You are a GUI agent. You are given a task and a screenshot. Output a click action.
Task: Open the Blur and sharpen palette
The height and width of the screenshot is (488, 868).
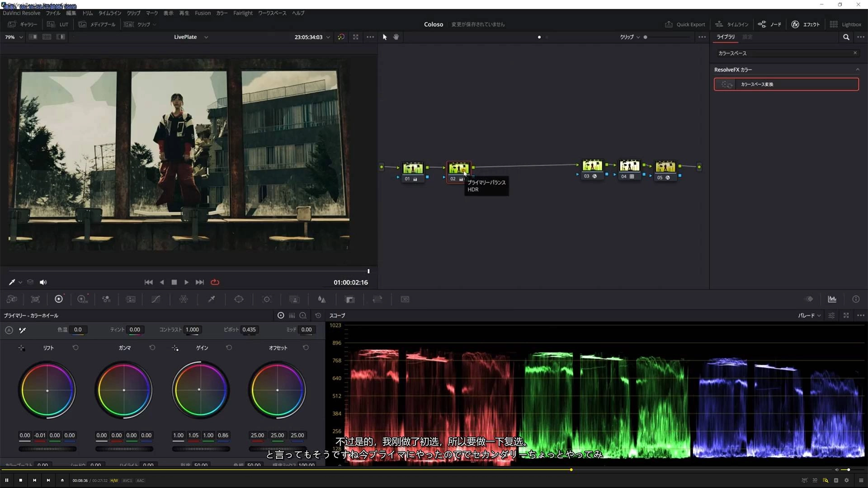click(x=321, y=299)
